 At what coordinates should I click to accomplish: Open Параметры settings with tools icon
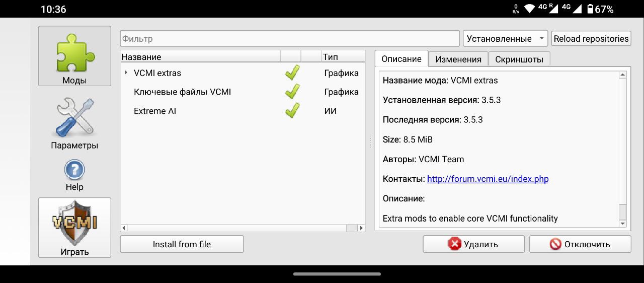74,124
